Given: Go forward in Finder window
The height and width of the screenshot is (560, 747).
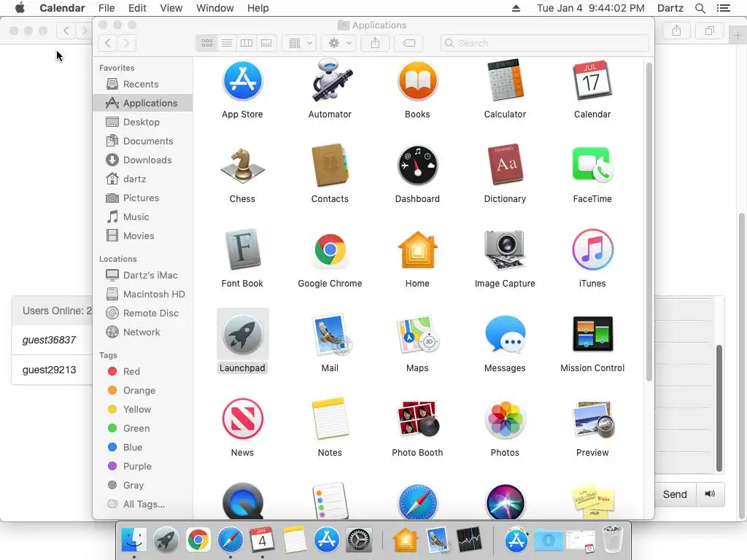Looking at the screenshot, I should tap(126, 43).
